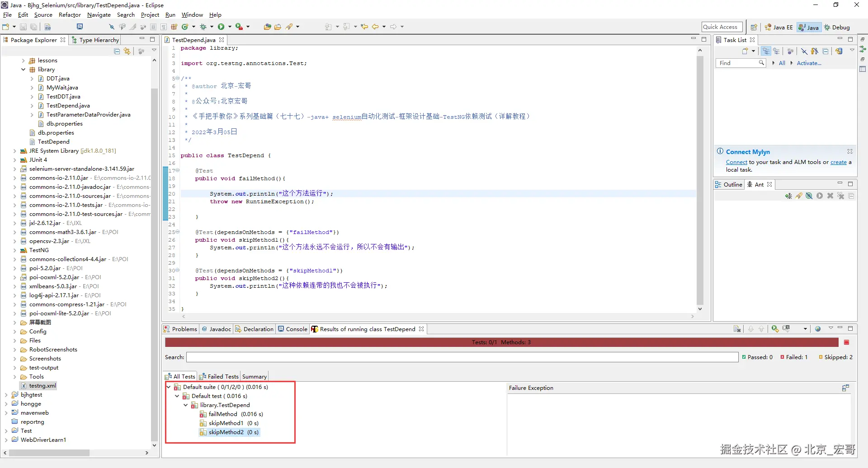This screenshot has height=468, width=868.
Task: Expand JRE System Library node
Action: pyautogui.click(x=15, y=151)
